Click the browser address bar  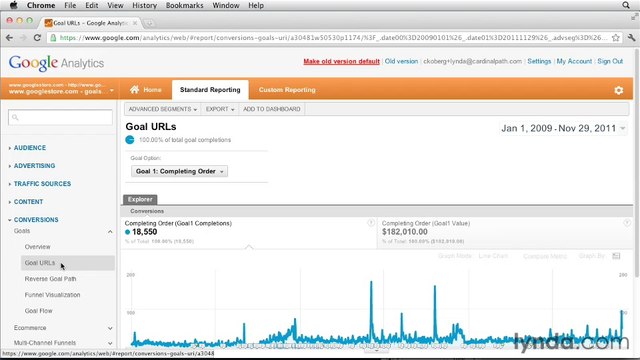(334, 38)
